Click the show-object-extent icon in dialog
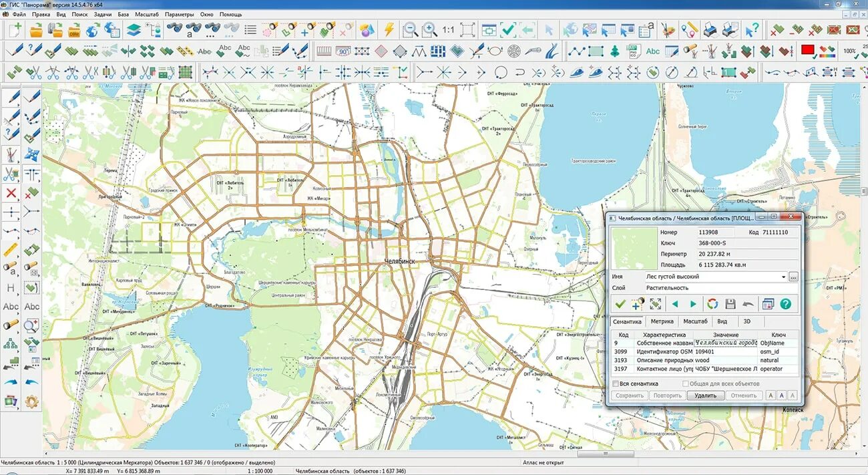This screenshot has height=475, width=868. pyautogui.click(x=655, y=304)
